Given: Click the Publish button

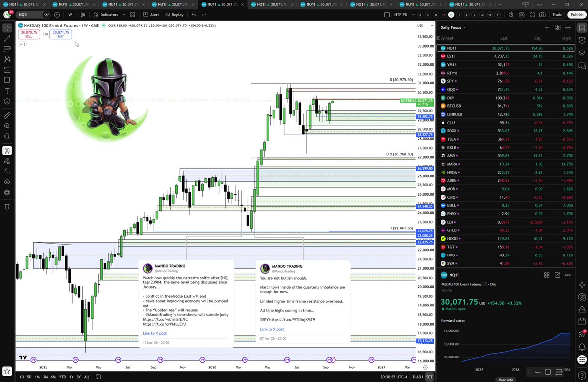Looking at the screenshot, I should [577, 15].
